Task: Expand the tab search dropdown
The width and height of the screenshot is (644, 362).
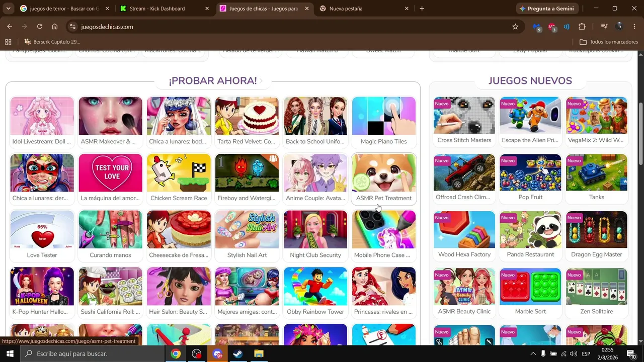Action: 8,9
